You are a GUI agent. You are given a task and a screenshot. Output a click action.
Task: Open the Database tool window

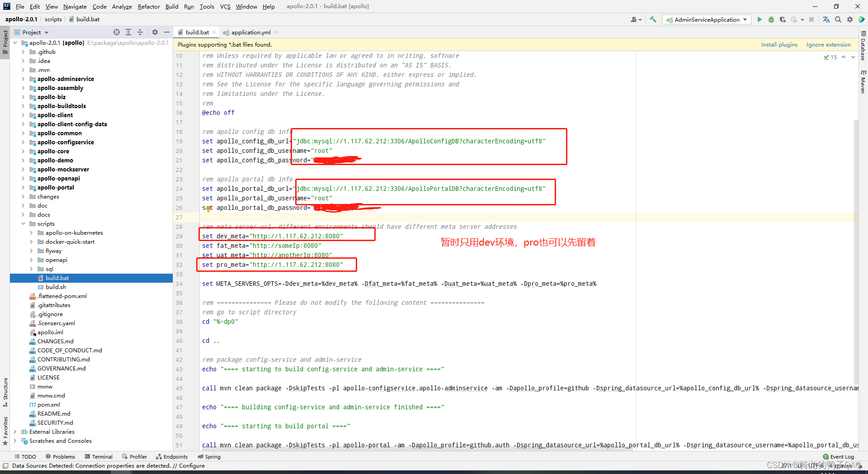(x=863, y=45)
